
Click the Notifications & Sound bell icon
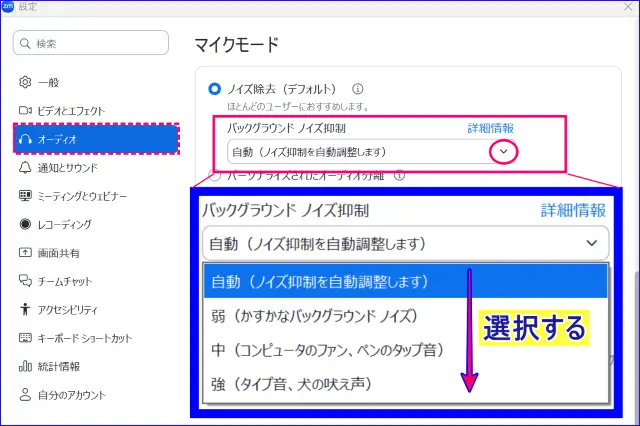pos(25,168)
